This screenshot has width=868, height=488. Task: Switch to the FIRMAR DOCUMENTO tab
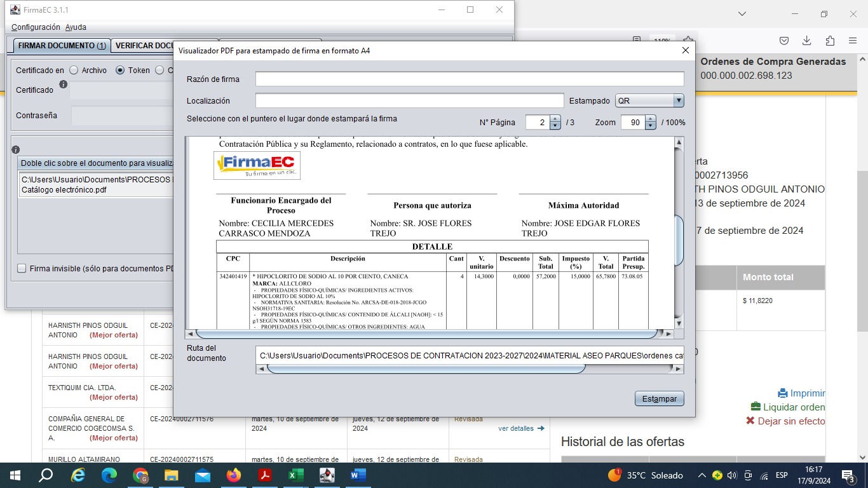point(62,46)
